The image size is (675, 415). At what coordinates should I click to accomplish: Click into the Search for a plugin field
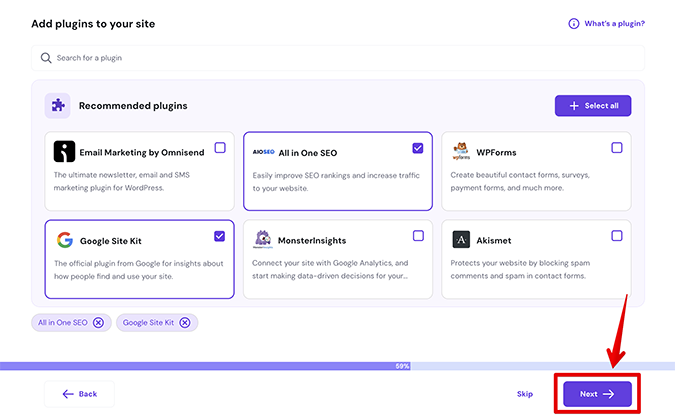coord(338,58)
